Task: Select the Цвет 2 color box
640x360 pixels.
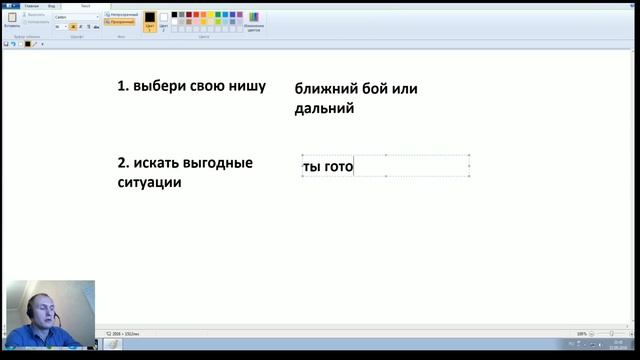Action: coord(164,21)
